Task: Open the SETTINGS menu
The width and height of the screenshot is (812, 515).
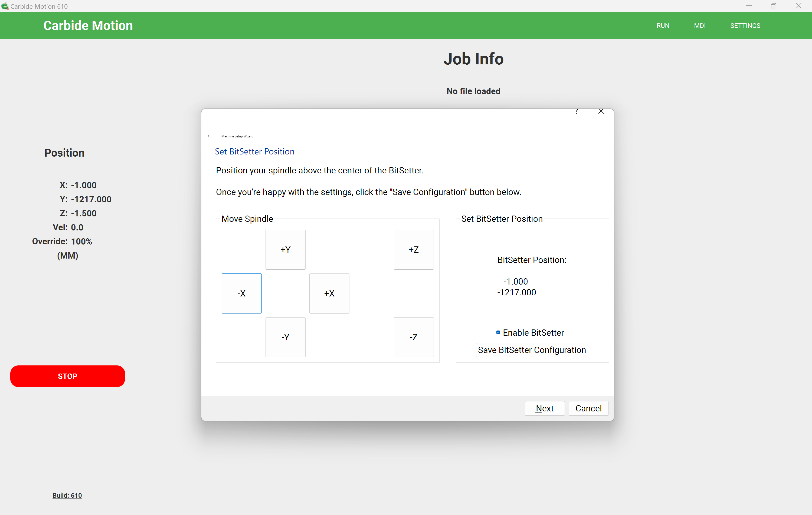Action: pyautogui.click(x=745, y=26)
